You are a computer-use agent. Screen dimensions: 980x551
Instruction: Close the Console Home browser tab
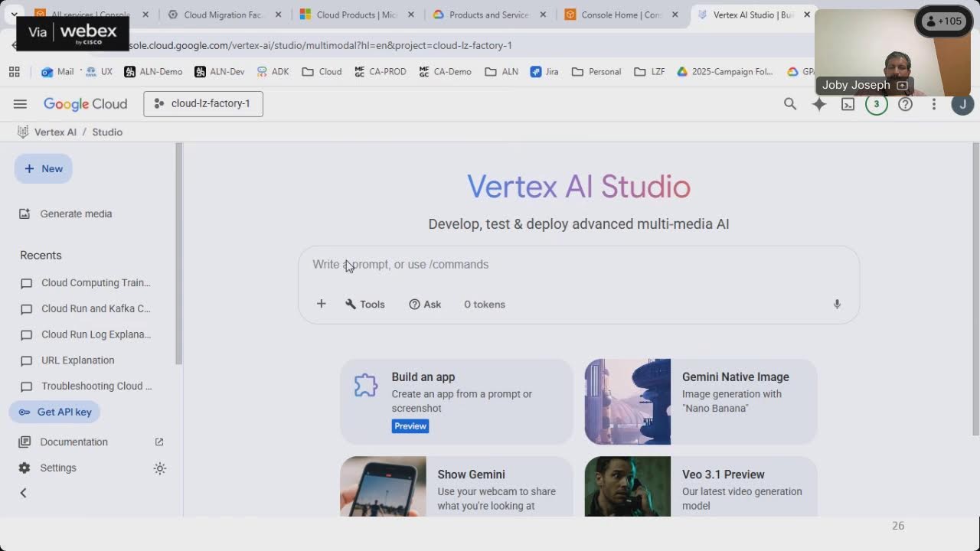(675, 15)
